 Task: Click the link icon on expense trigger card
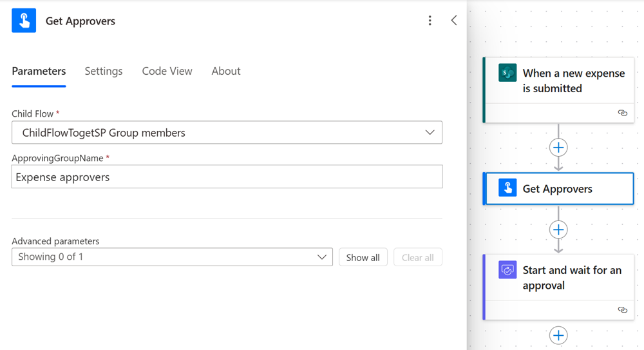coord(622,113)
